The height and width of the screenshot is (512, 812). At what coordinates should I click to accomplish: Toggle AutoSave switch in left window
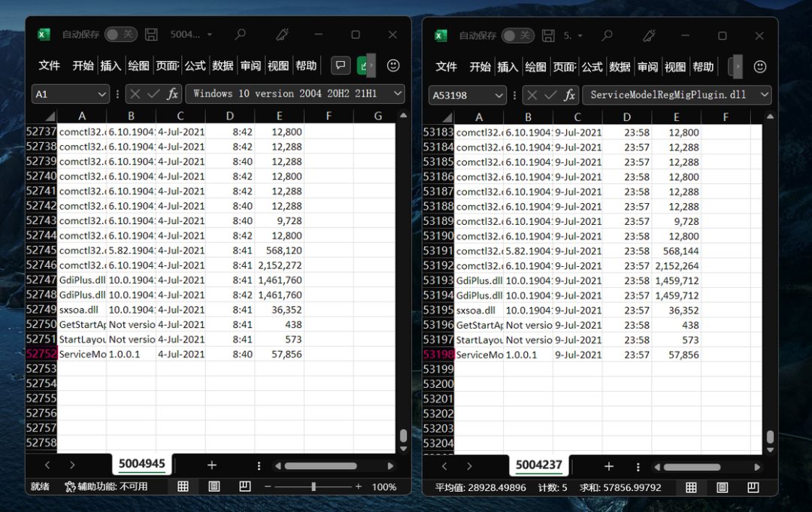click(x=120, y=35)
